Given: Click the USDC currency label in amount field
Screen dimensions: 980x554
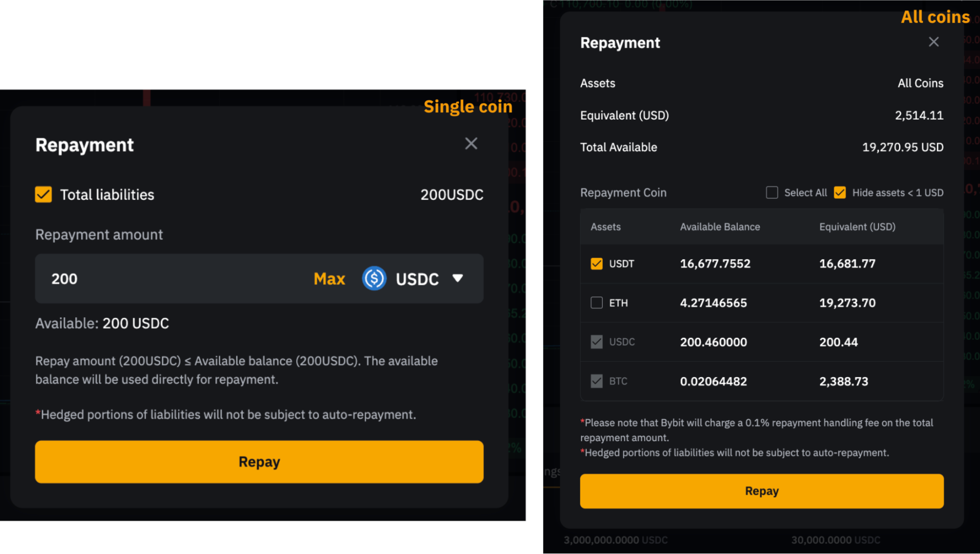Looking at the screenshot, I should coord(417,279).
